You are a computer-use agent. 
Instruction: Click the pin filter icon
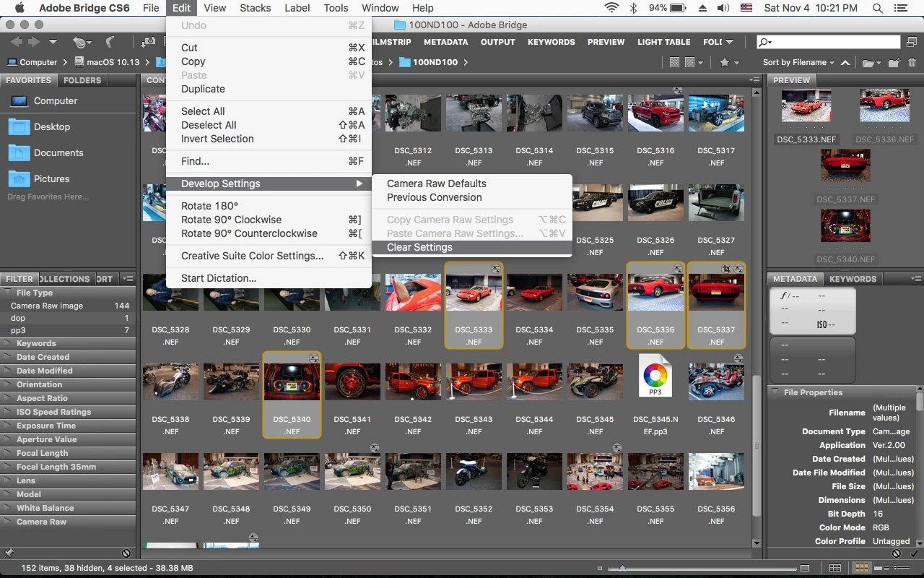9,553
